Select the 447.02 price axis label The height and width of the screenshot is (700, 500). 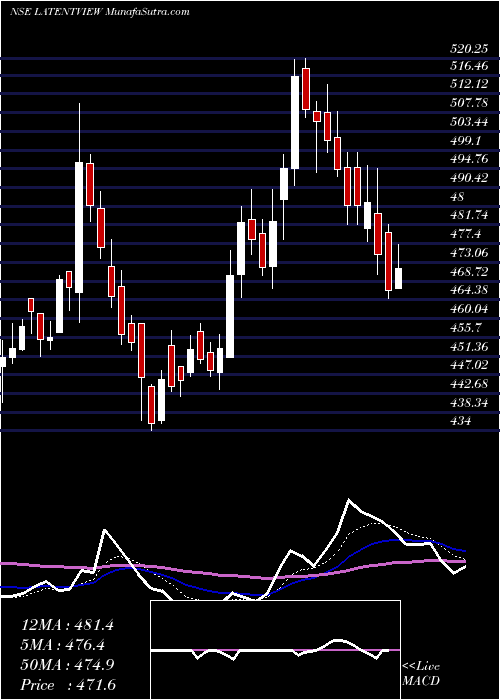(470, 365)
